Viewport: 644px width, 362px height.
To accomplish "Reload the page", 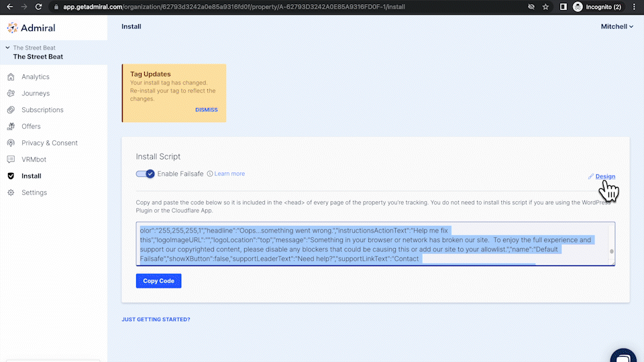I will [x=39, y=7].
